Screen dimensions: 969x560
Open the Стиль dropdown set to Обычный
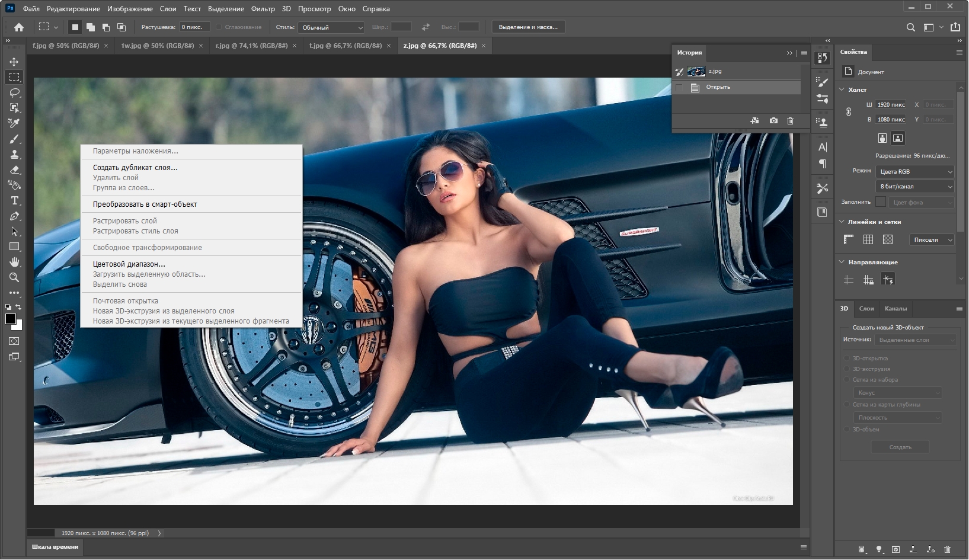click(x=331, y=27)
